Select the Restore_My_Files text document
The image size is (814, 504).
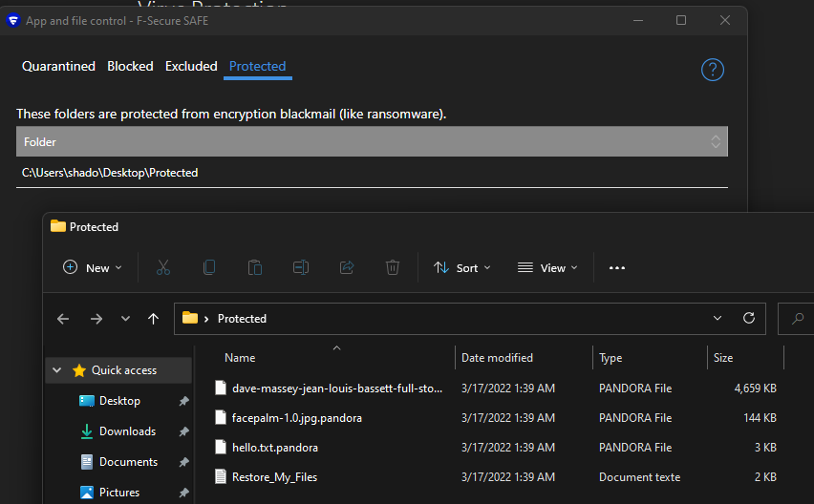pyautogui.click(x=274, y=477)
